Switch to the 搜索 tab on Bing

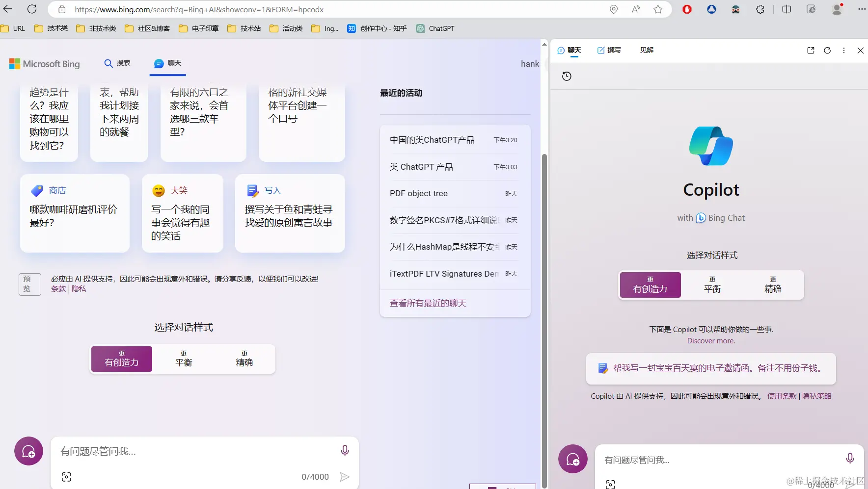[117, 63]
